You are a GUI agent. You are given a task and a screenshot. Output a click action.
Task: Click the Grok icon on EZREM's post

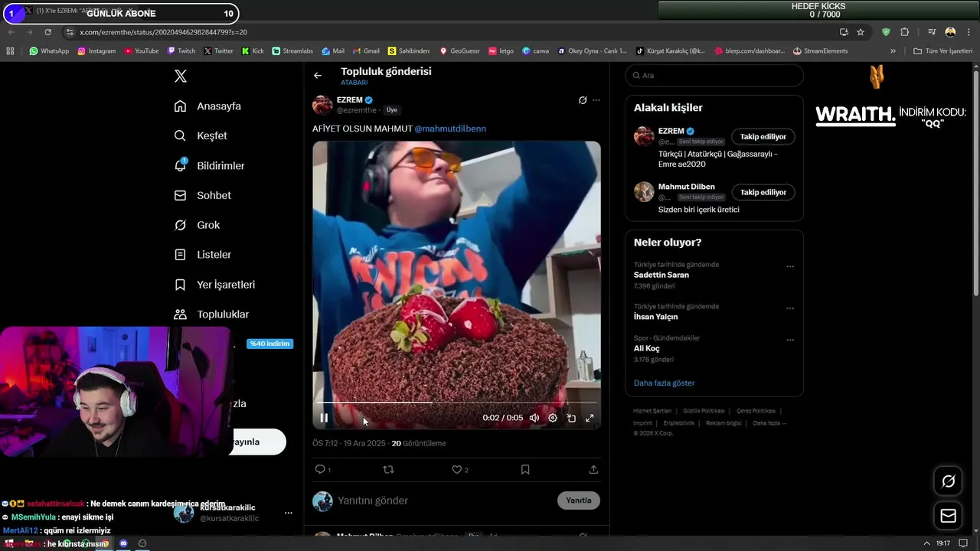(x=583, y=100)
